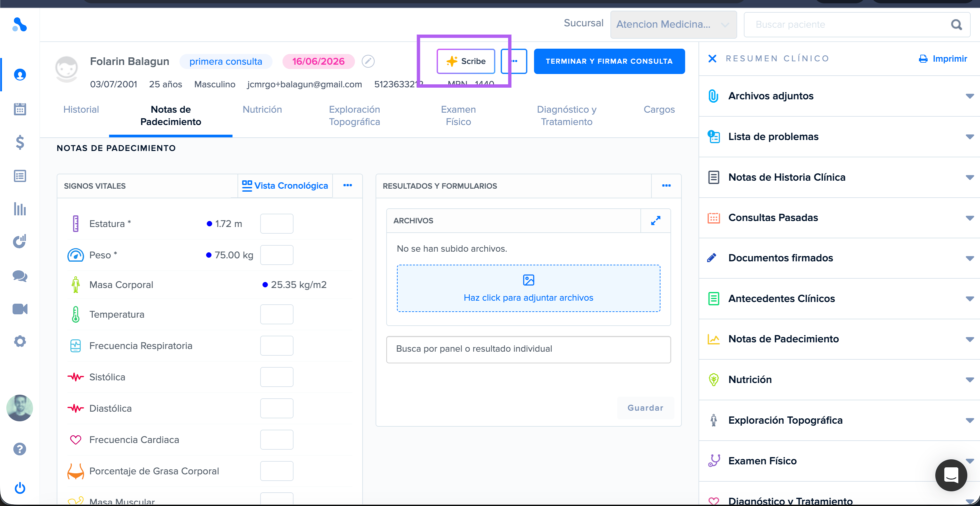This screenshot has height=506, width=980.
Task: Expand Consultas Pasadas section
Action: click(969, 218)
